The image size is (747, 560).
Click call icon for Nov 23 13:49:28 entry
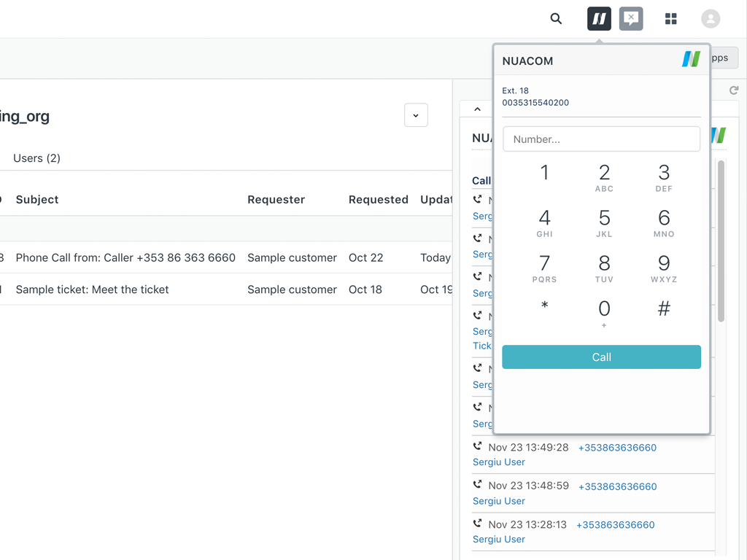click(x=478, y=446)
